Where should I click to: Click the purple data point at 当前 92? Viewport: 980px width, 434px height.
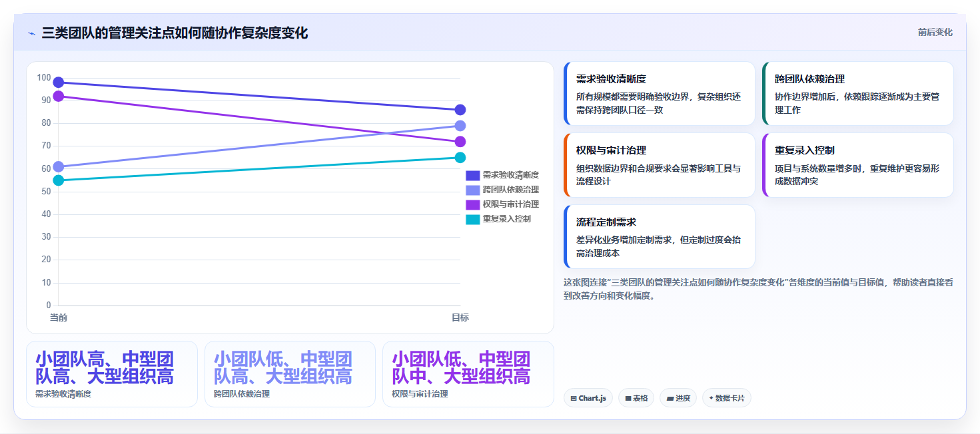click(x=59, y=97)
